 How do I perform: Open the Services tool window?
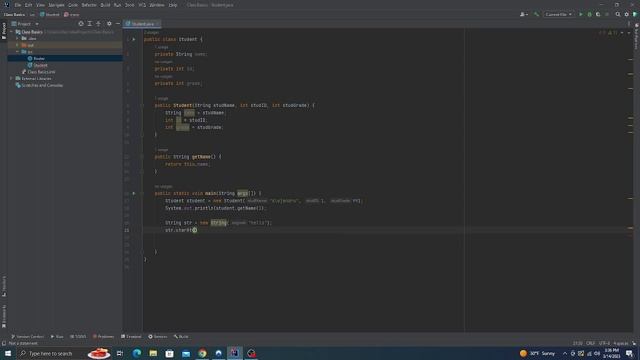coord(158,336)
